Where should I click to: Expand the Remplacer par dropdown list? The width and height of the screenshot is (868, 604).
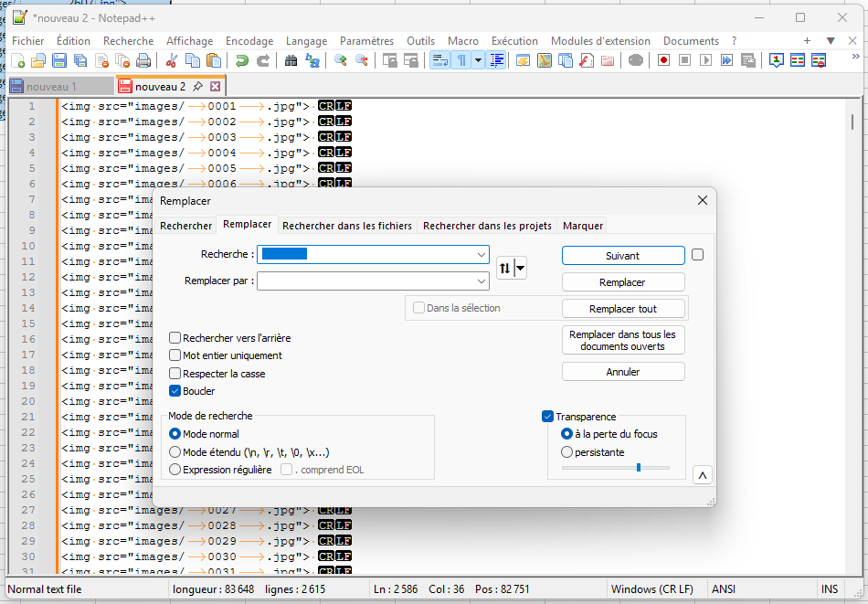click(x=482, y=281)
